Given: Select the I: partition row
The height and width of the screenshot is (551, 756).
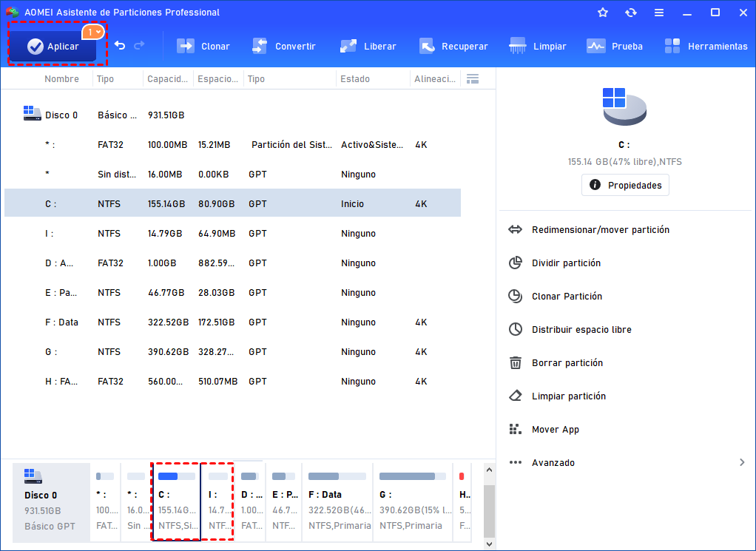Looking at the screenshot, I should click(232, 233).
